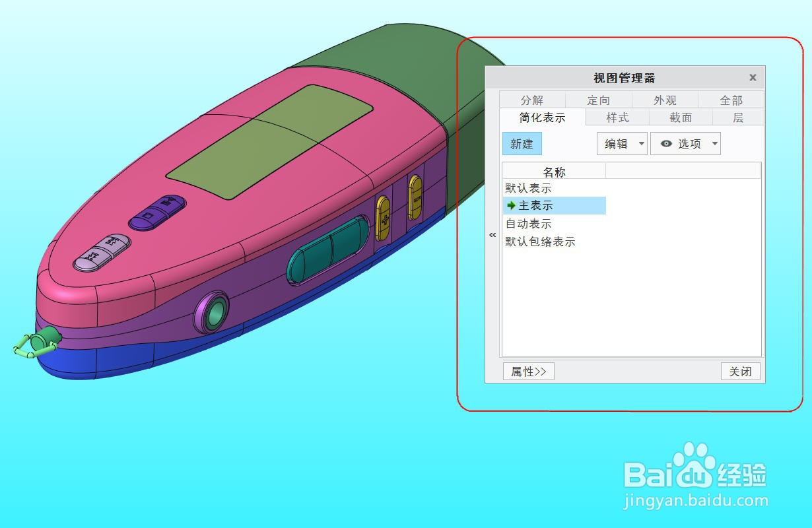Switch to the 层 tab
The height and width of the screenshot is (528, 812).
pos(738,117)
